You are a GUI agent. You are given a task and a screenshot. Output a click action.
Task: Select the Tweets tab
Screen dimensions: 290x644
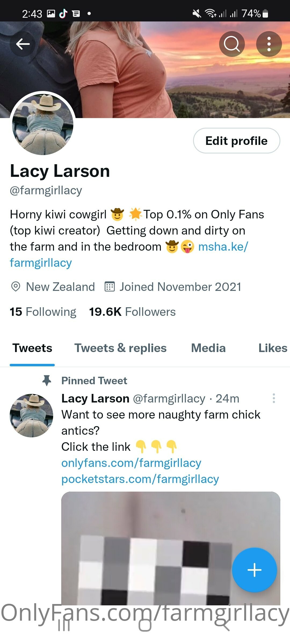click(32, 348)
